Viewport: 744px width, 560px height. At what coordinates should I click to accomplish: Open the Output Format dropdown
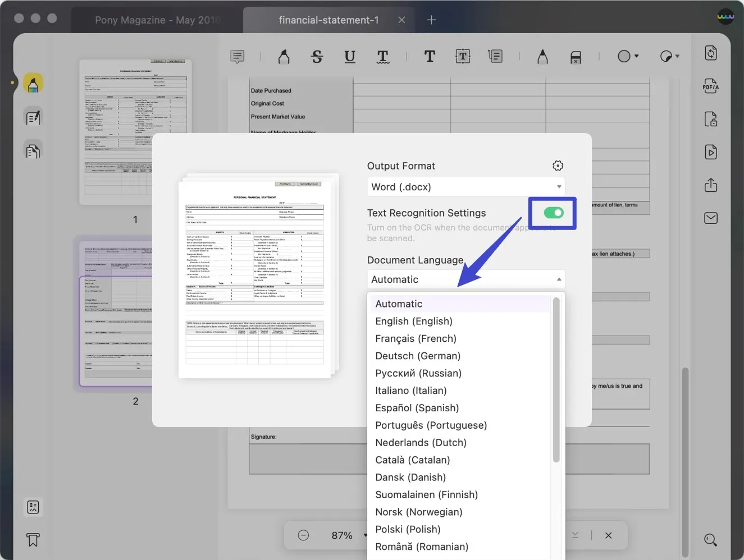click(465, 186)
